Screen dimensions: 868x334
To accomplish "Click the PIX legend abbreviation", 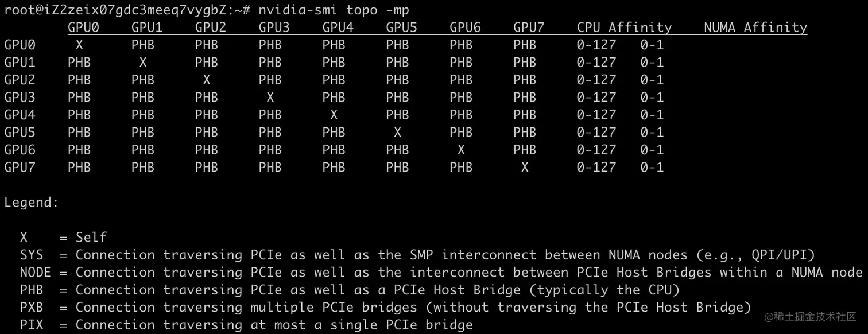I will tap(32, 325).
